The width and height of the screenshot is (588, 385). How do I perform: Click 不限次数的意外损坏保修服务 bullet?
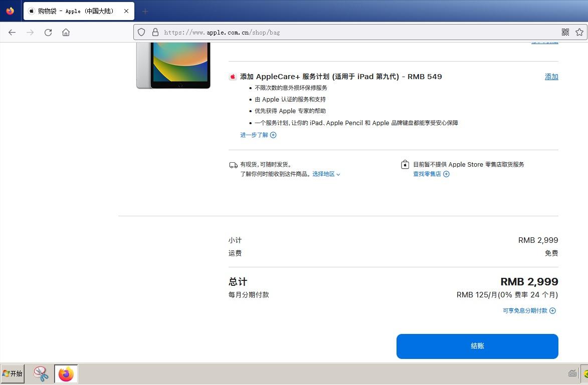291,88
